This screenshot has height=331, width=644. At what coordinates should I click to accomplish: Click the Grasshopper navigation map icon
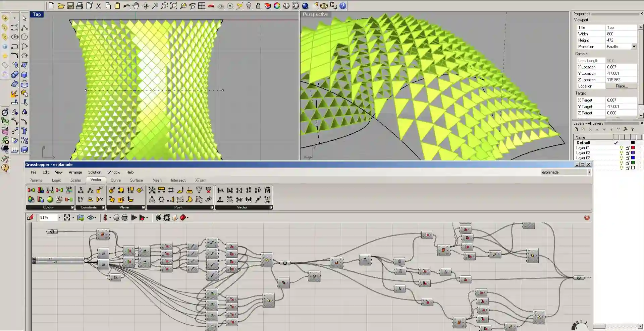(x=81, y=218)
